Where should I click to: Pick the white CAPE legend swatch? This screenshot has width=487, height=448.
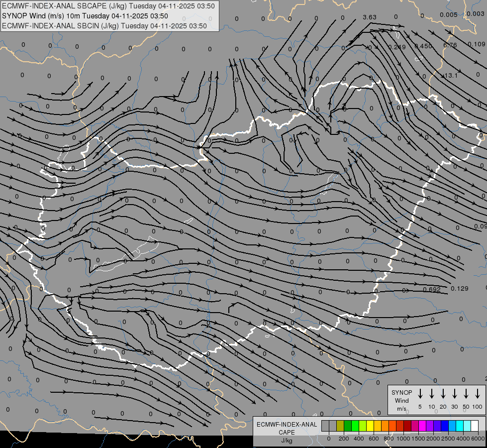click(475, 426)
